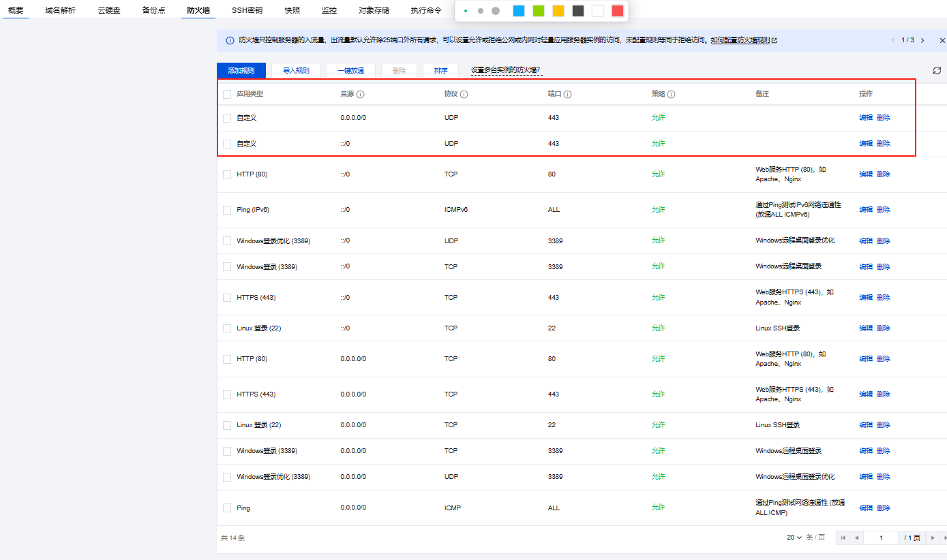Image resolution: width=947 pixels, height=560 pixels.
Task: Go to the 云硬盘 tab
Action: point(109,10)
